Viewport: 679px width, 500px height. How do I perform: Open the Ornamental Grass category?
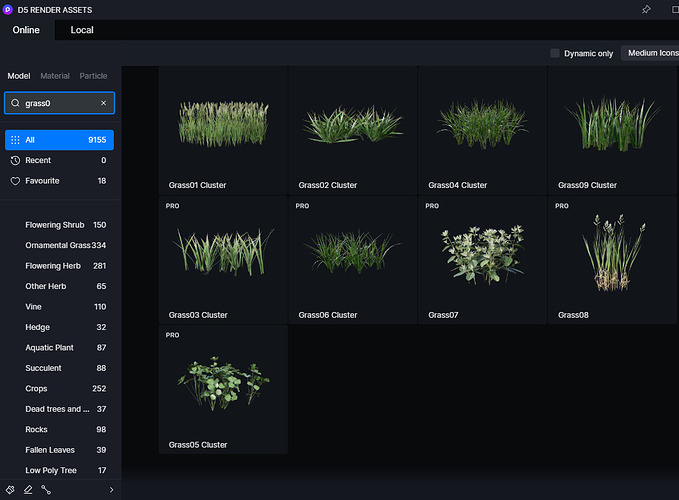pos(57,245)
